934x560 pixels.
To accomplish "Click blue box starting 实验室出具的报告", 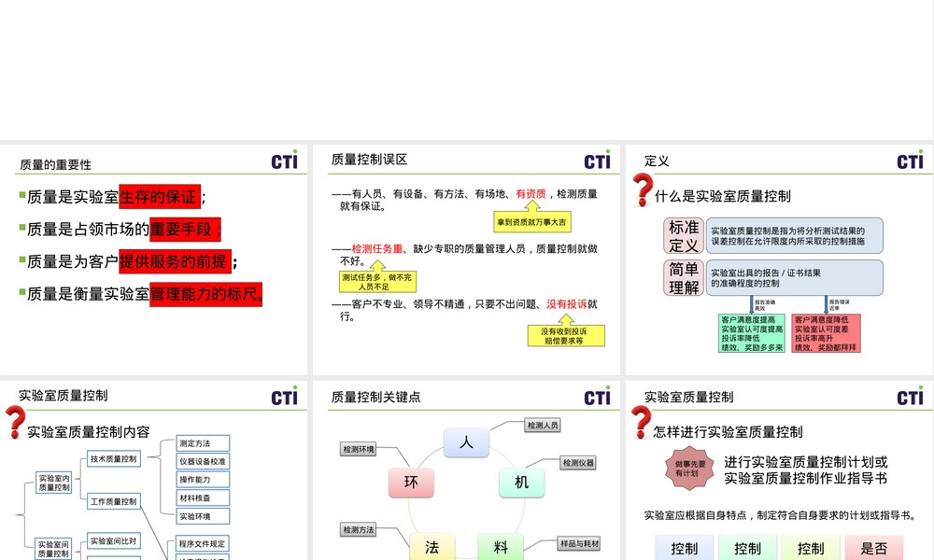I will pyautogui.click(x=795, y=278).
